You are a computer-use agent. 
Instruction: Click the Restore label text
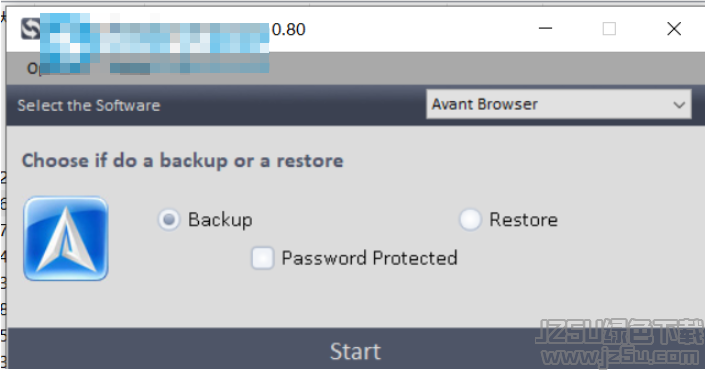523,220
